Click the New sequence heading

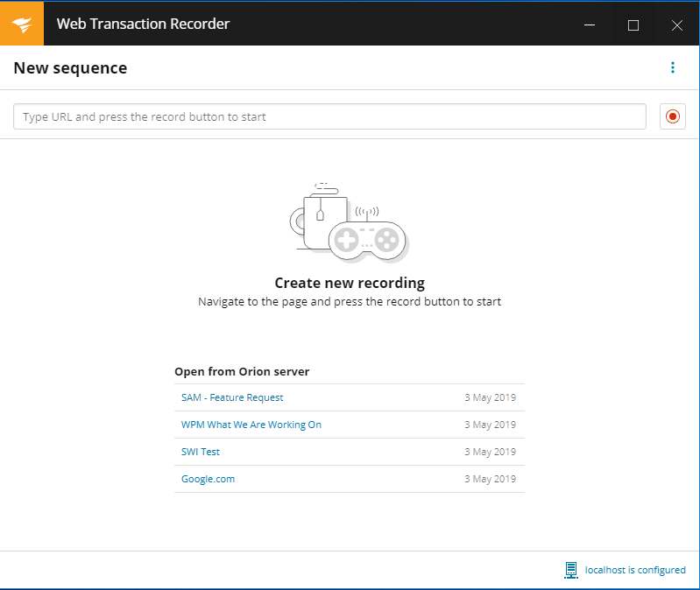(x=71, y=67)
